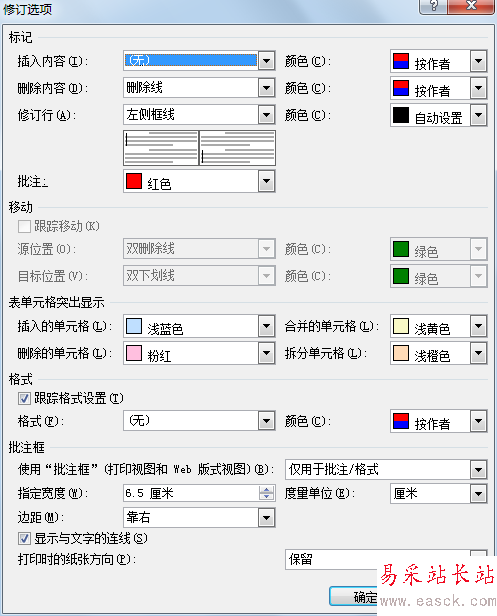
Task: Open the 删除内容 删除线 dropdown
Action: (x=266, y=88)
